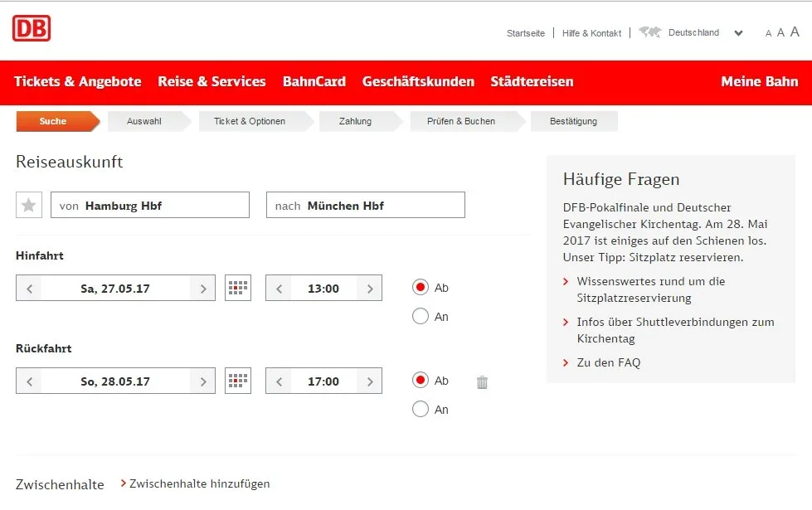Expand the Deutschland country dropdown
The height and width of the screenshot is (510, 812).
(x=738, y=34)
